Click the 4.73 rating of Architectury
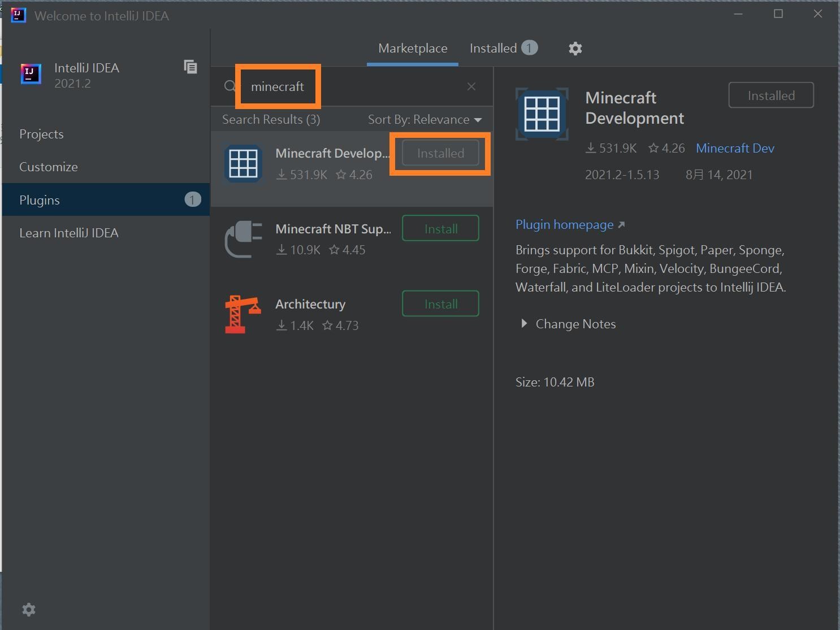 [347, 326]
